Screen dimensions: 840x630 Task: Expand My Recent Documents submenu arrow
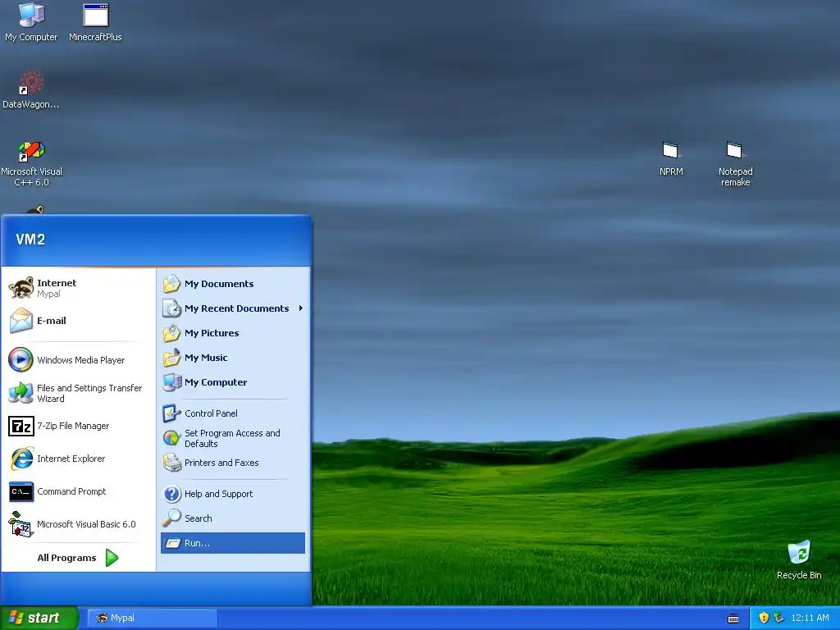pos(300,308)
